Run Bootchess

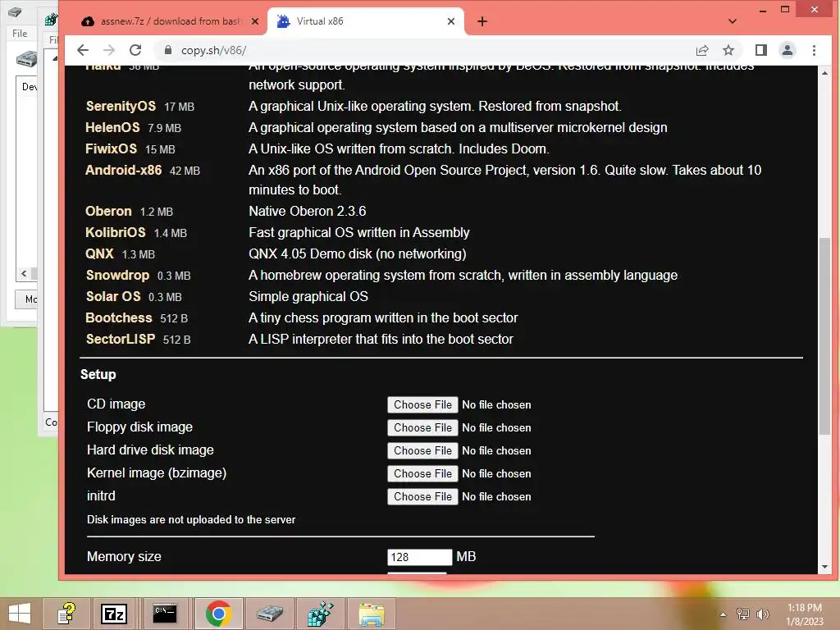point(119,318)
